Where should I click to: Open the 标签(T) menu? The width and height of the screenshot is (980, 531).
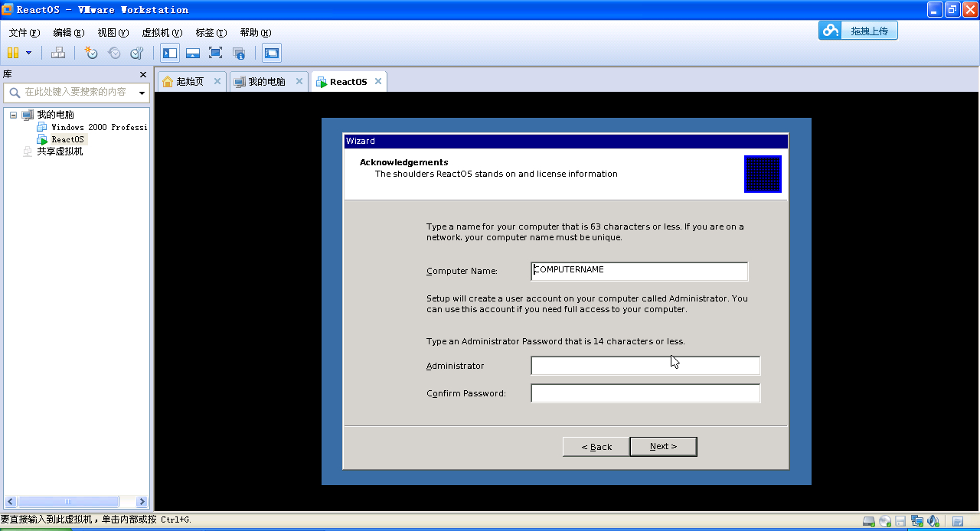211,33
